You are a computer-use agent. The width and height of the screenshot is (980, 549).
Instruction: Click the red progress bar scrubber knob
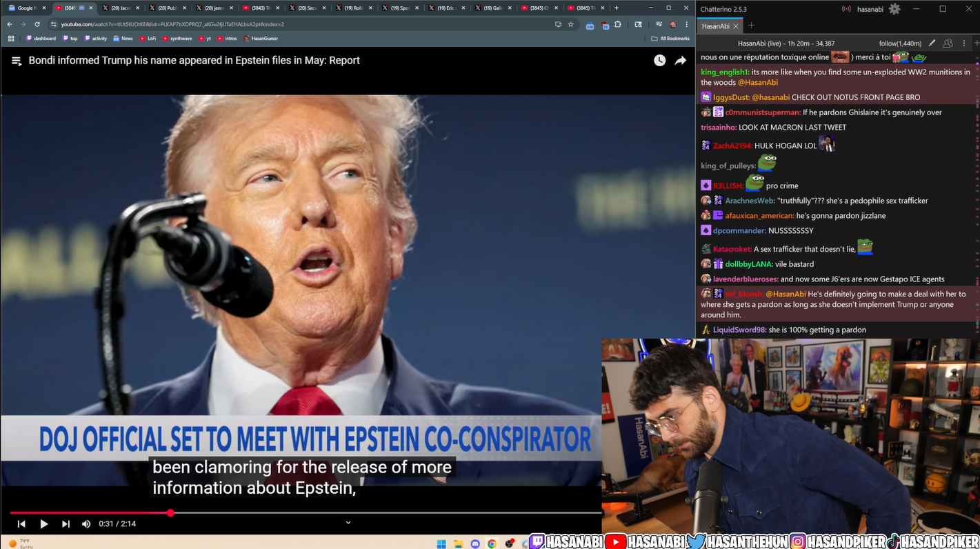[x=170, y=512]
